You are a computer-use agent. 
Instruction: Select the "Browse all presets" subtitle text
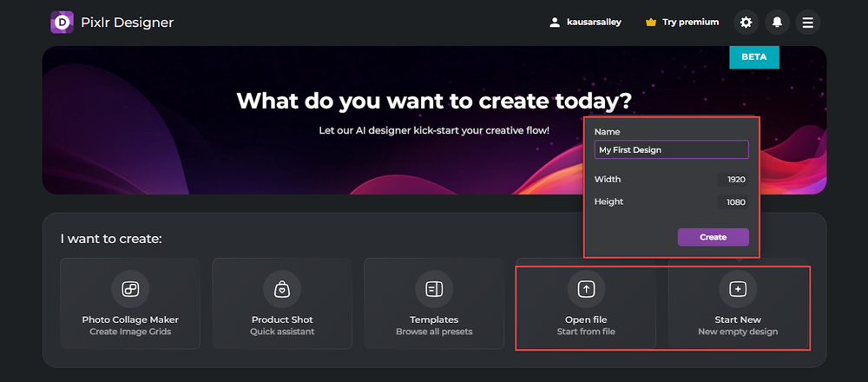click(434, 332)
